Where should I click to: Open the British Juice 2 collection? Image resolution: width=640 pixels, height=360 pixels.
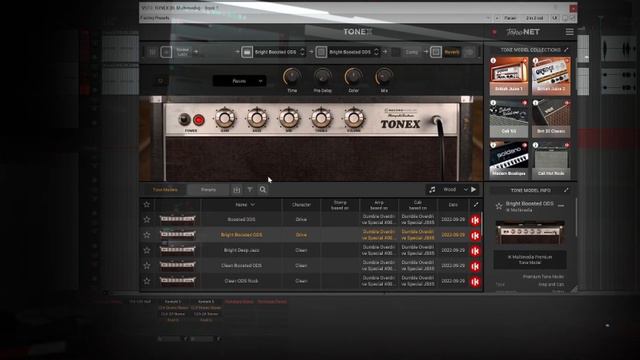point(551,76)
